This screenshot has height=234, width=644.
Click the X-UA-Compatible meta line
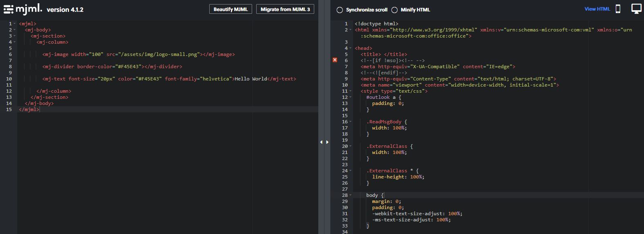438,67
